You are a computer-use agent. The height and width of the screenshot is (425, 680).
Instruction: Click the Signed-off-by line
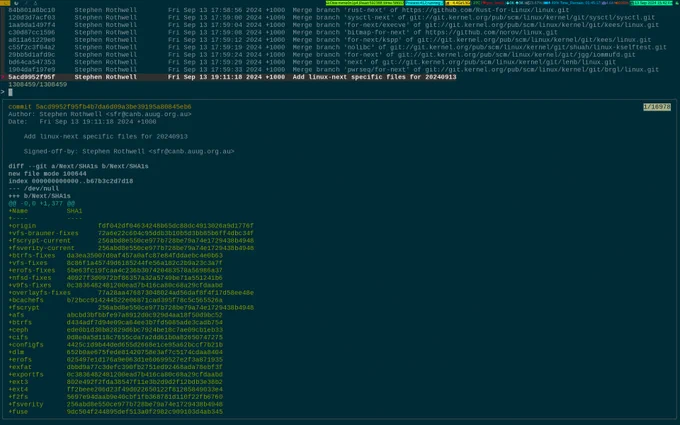(129, 151)
